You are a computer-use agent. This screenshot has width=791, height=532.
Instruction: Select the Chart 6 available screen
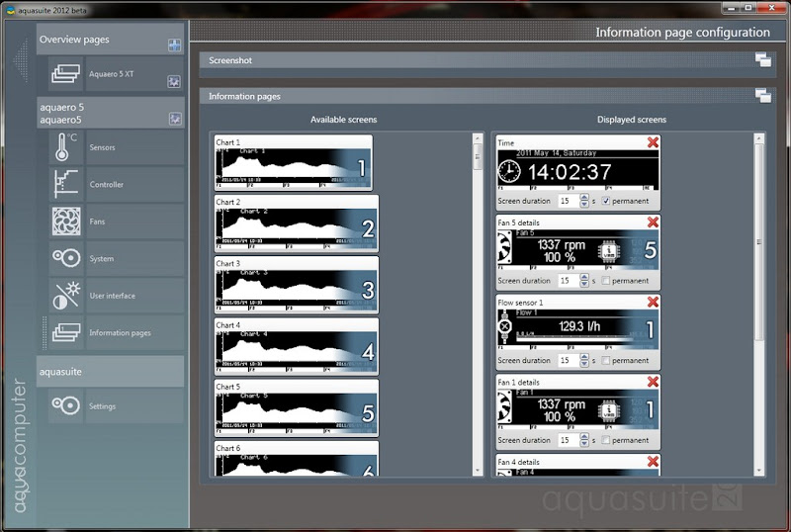[x=297, y=459]
